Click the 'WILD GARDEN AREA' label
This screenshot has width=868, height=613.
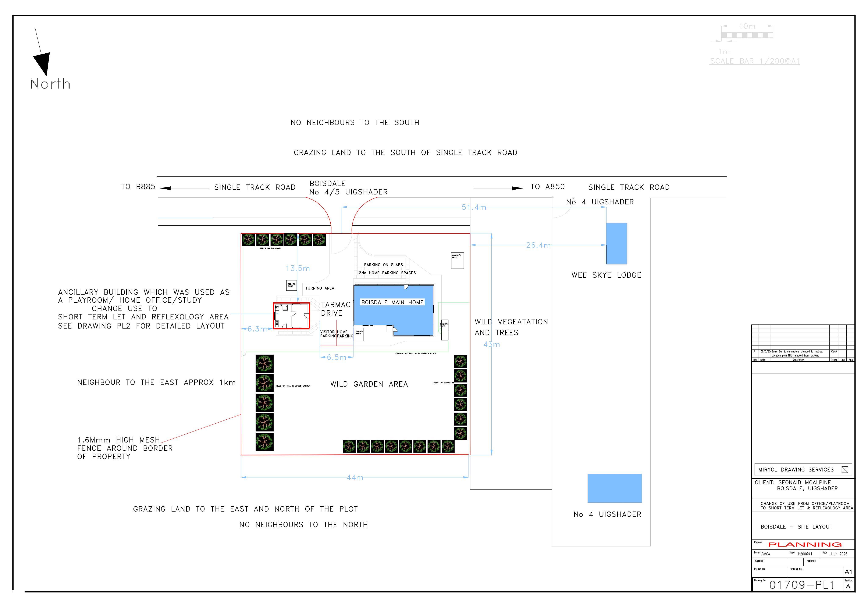click(x=369, y=384)
